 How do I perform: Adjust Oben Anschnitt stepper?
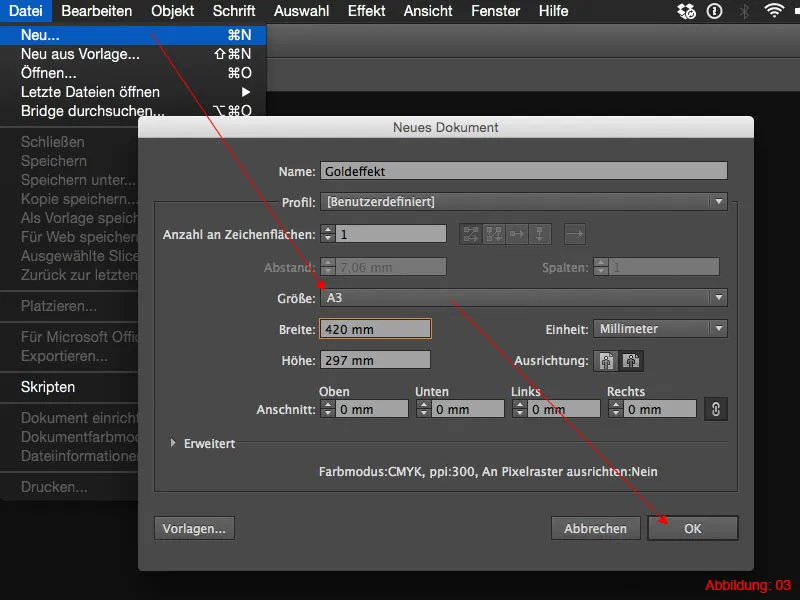[328, 409]
